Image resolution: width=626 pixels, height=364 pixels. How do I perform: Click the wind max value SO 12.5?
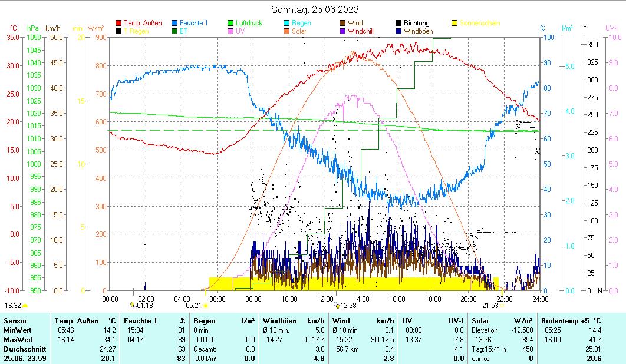(x=383, y=340)
